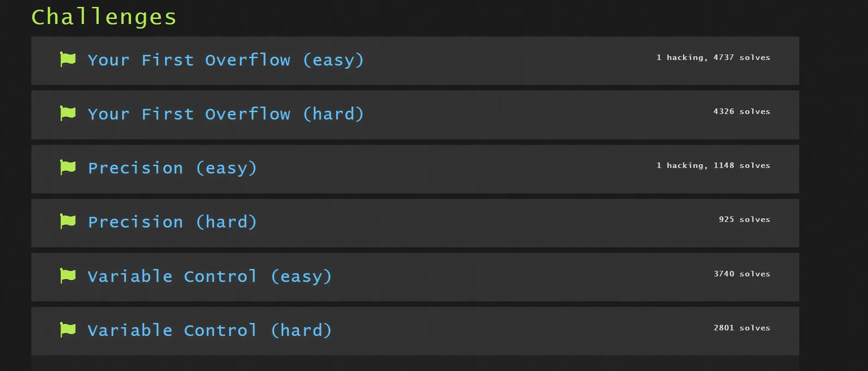
Task: Click the '3740 solves' counter
Action: [742, 274]
